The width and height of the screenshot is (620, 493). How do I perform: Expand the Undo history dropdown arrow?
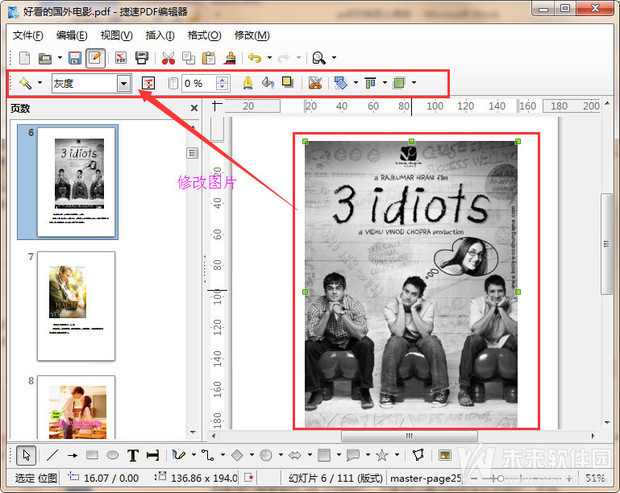[x=270, y=58]
